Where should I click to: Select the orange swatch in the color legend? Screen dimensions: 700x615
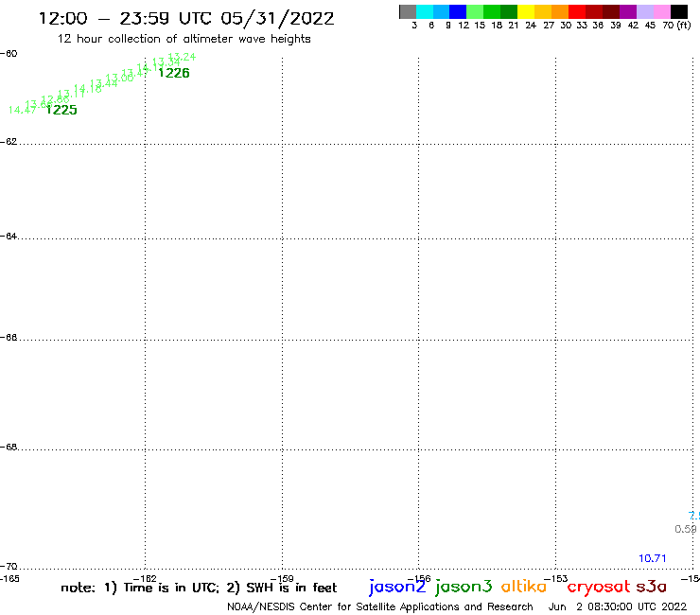pos(560,11)
